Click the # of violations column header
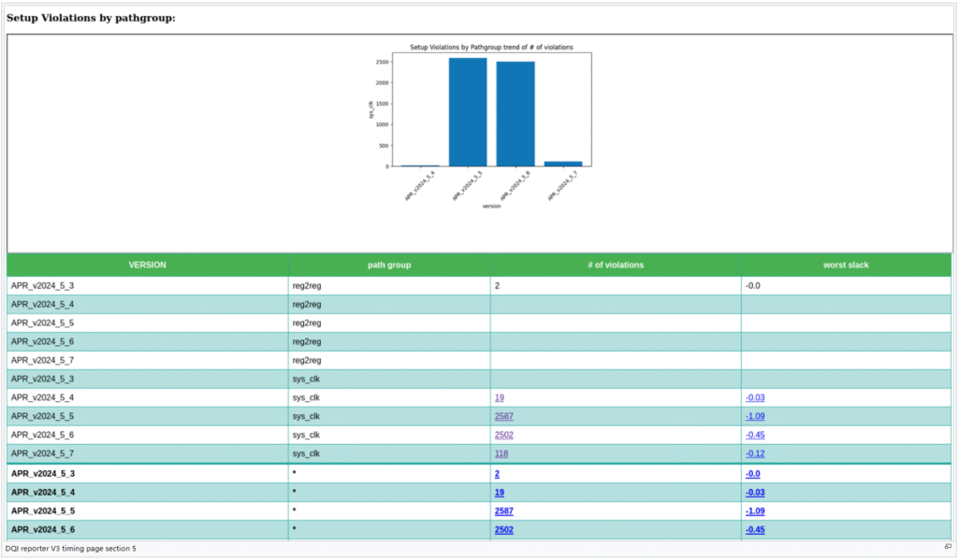958x560 pixels. click(616, 266)
